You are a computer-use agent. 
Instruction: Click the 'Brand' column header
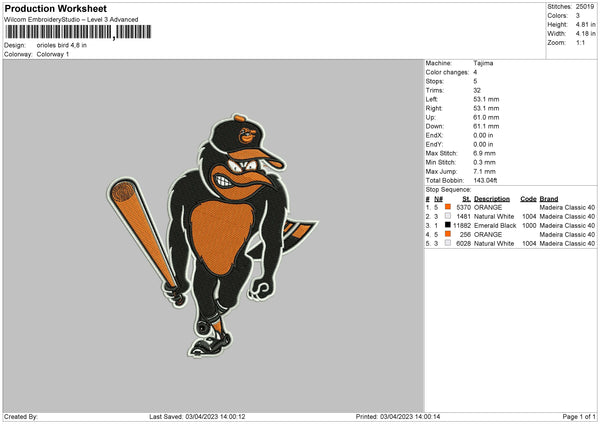[549, 199]
